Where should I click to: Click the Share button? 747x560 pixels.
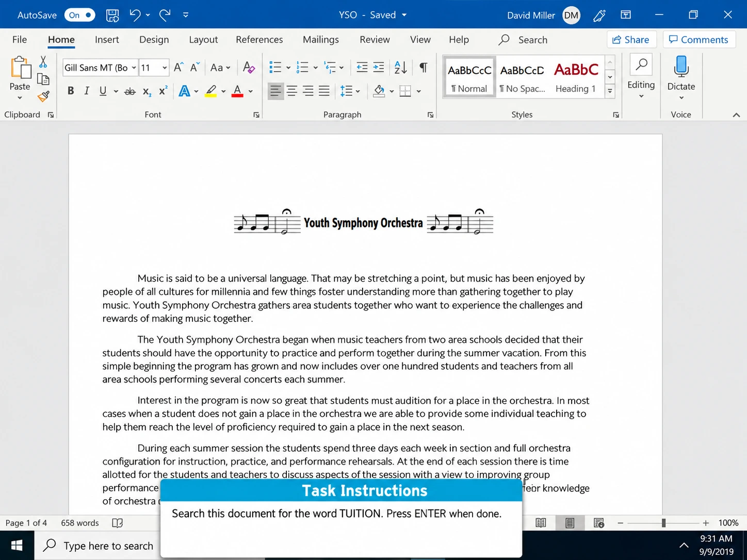(x=631, y=40)
